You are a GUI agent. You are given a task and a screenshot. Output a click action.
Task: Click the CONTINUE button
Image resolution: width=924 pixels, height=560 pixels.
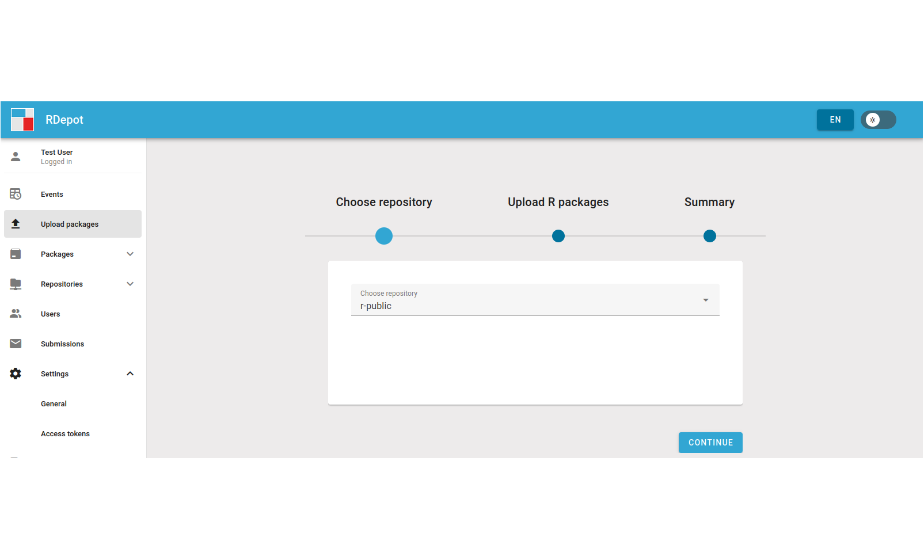tap(710, 443)
